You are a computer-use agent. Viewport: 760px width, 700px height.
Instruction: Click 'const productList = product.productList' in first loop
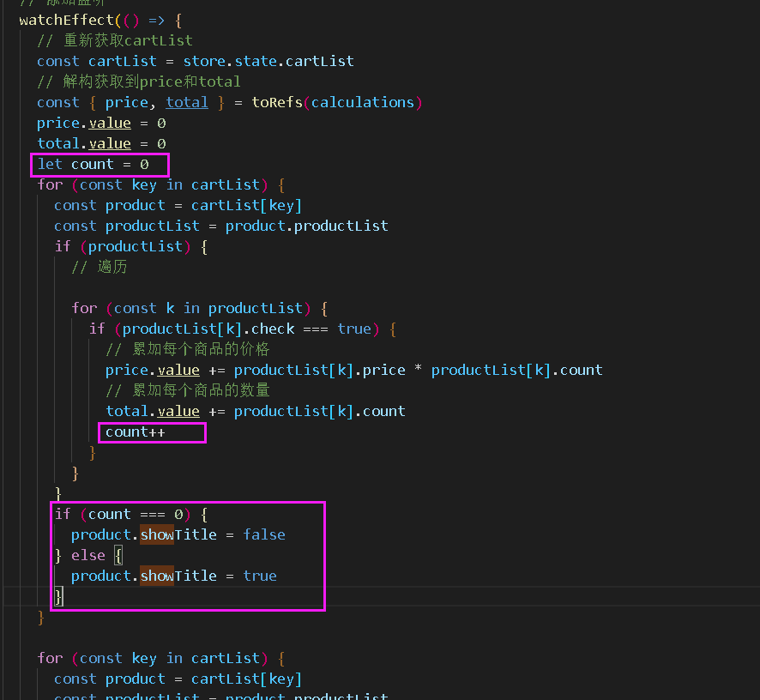coord(221,226)
